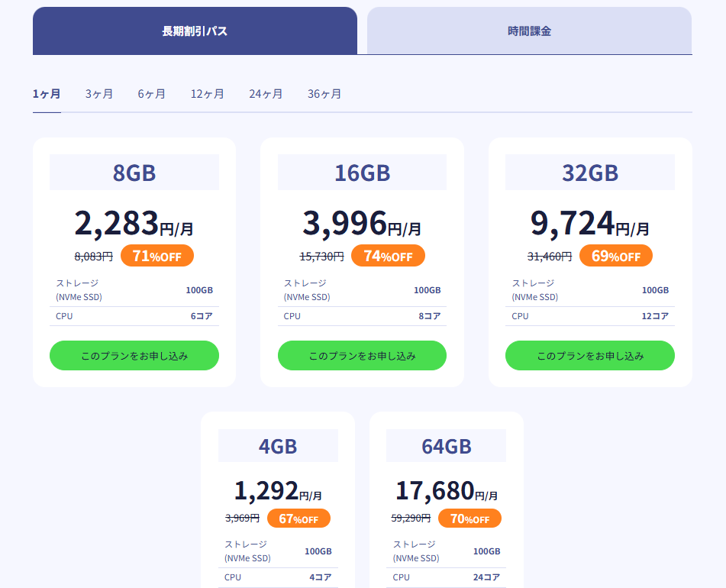
Task: Choose the 3ヶ月 contract period
Action: (99, 94)
